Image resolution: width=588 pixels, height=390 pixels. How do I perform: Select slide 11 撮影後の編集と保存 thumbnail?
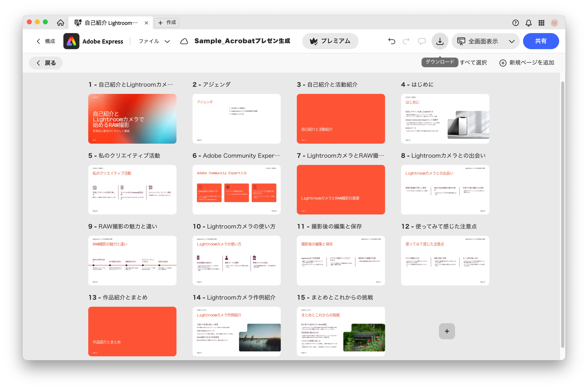coord(341,260)
